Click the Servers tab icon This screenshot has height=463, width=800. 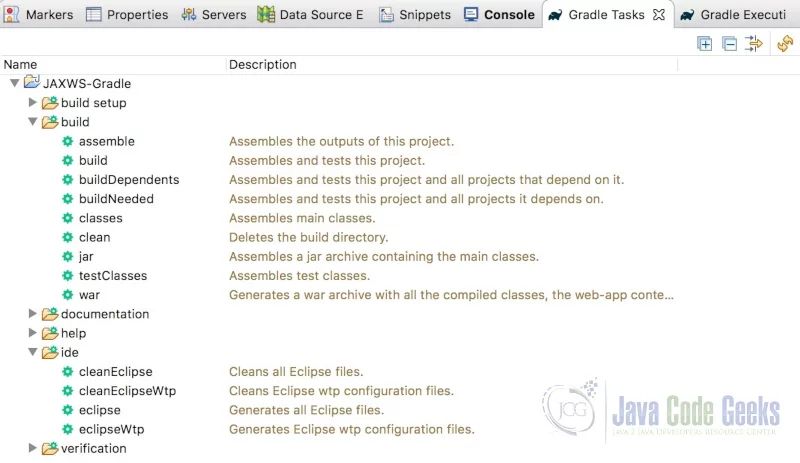tap(188, 15)
